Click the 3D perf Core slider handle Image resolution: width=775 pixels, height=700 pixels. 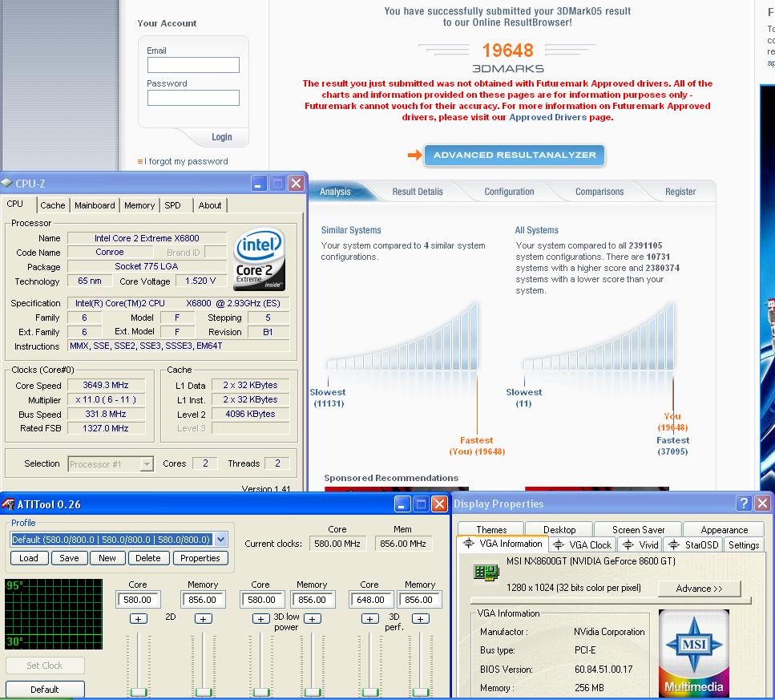369,692
